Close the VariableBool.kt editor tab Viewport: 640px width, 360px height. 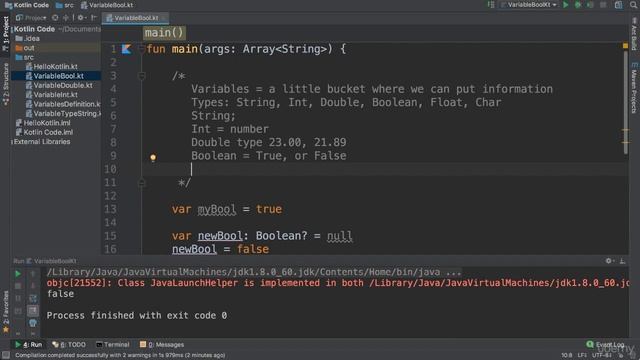(x=164, y=18)
